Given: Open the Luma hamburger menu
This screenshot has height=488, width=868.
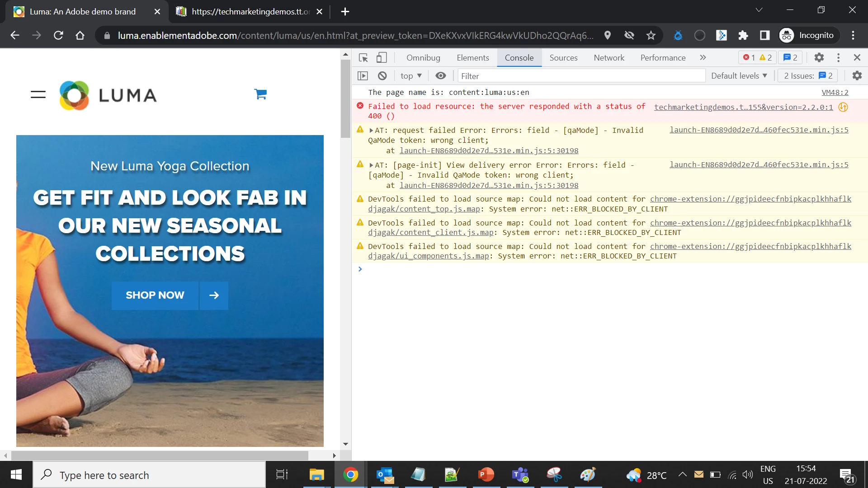Looking at the screenshot, I should pyautogui.click(x=38, y=94).
